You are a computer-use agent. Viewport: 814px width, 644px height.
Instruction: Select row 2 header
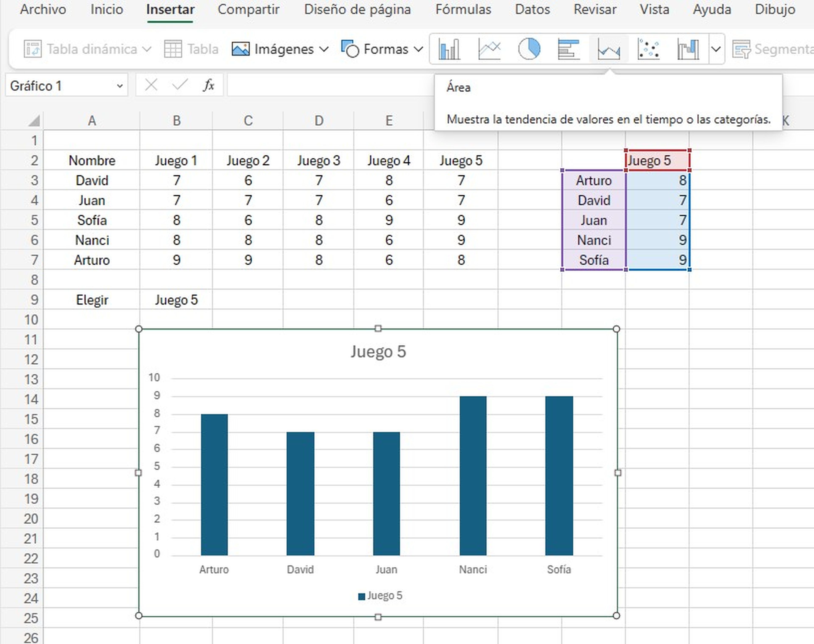coord(22,160)
